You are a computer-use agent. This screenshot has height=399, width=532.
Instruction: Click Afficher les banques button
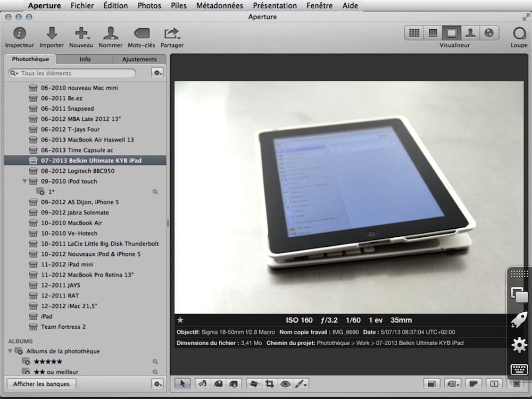tap(41, 384)
